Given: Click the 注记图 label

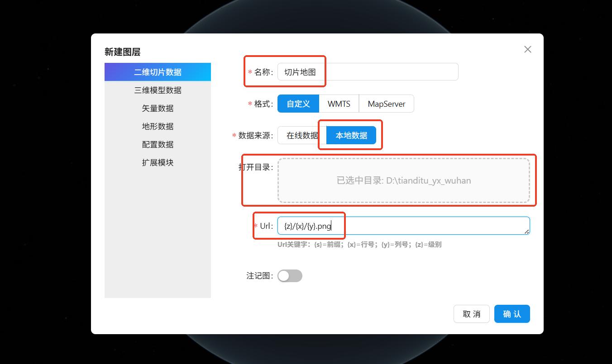Looking at the screenshot, I should click(x=260, y=275).
